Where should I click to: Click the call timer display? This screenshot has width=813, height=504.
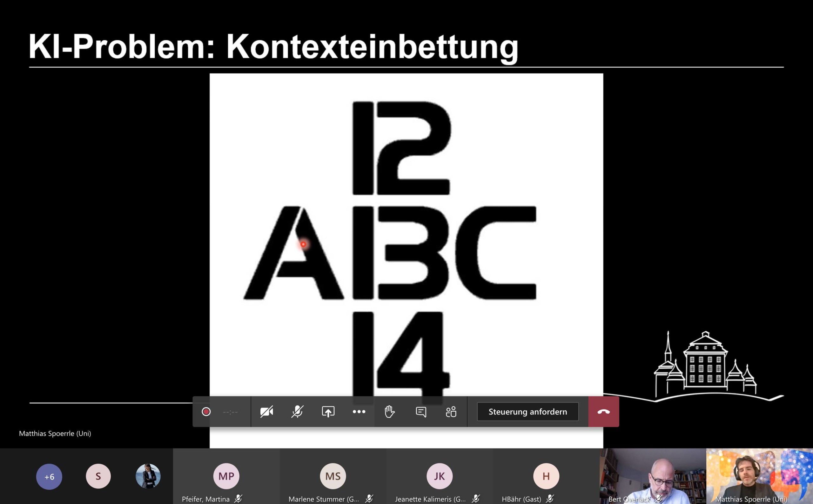click(x=230, y=412)
